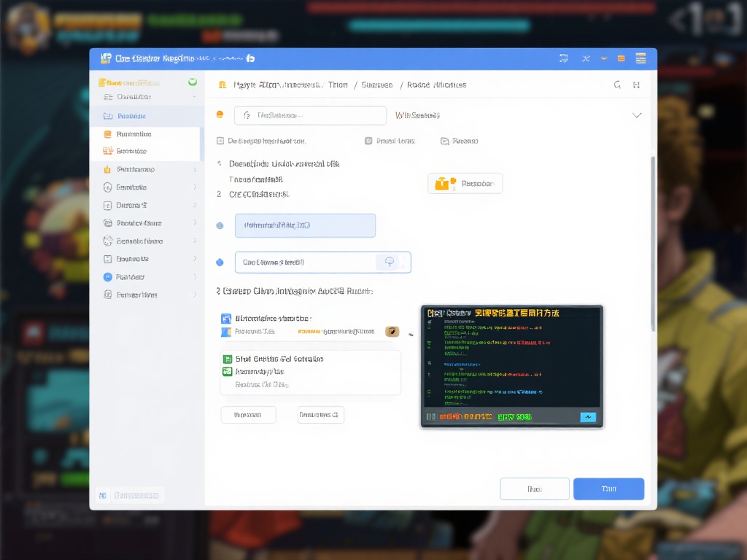Expand the sidebar row with the yellow bar chart

pos(194,169)
